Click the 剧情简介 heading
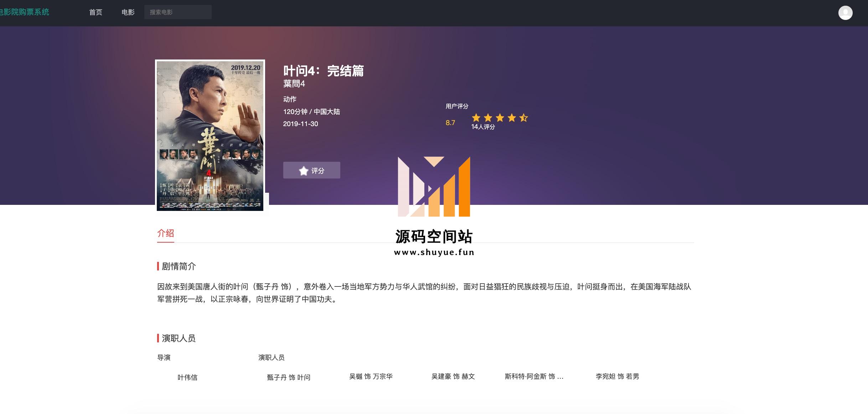The image size is (868, 414). click(x=179, y=266)
